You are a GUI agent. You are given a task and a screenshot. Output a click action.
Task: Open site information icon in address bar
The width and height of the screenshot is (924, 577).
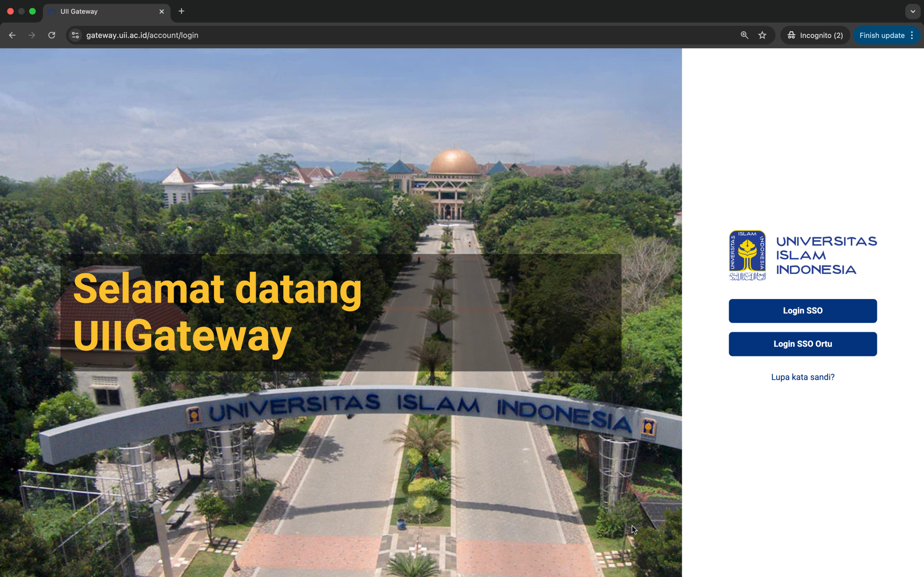[75, 35]
